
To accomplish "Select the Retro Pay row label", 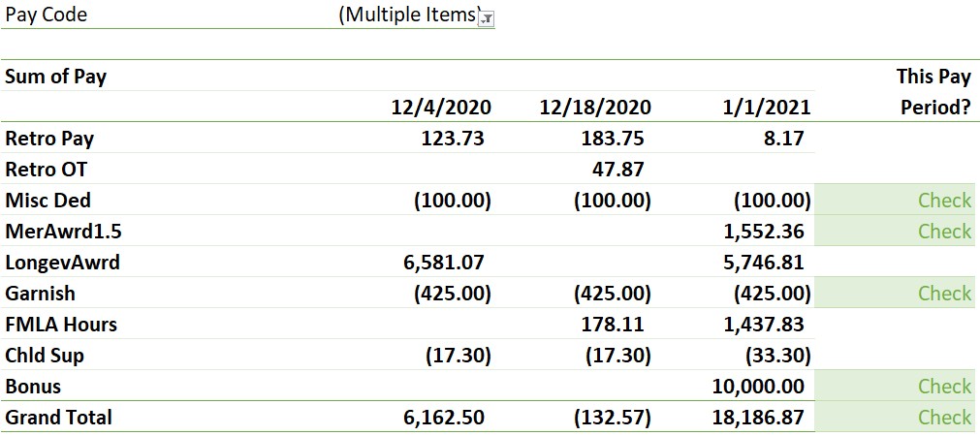I will point(49,139).
